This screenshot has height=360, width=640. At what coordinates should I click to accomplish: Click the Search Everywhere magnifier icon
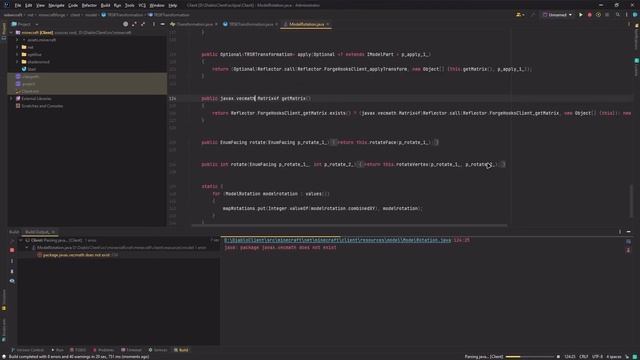[x=618, y=15]
